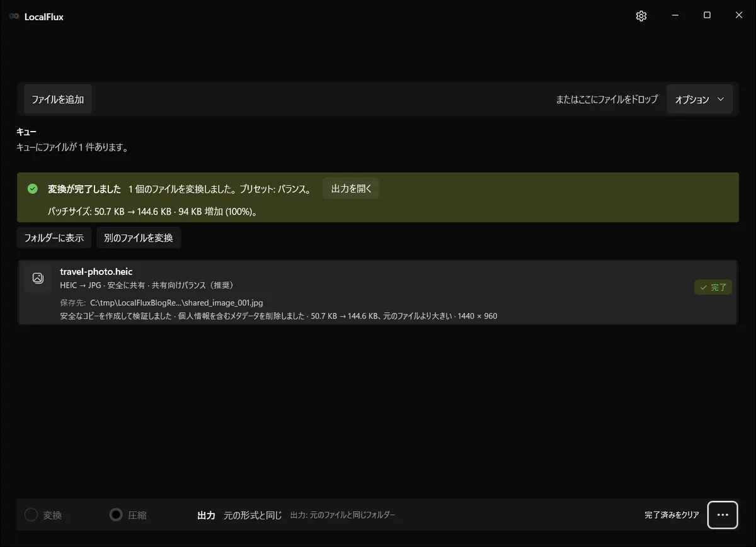
Task: Click the フォルダーに表示 button
Action: click(54, 238)
